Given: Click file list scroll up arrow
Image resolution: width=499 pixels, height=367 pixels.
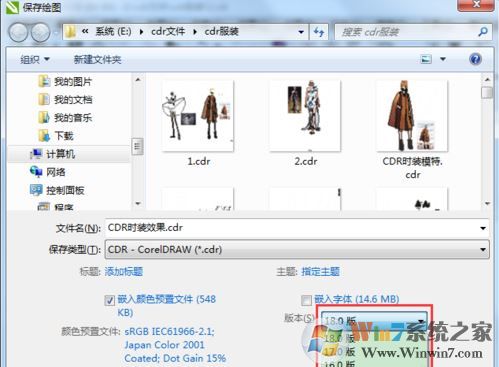Looking at the screenshot, I should tap(487, 80).
